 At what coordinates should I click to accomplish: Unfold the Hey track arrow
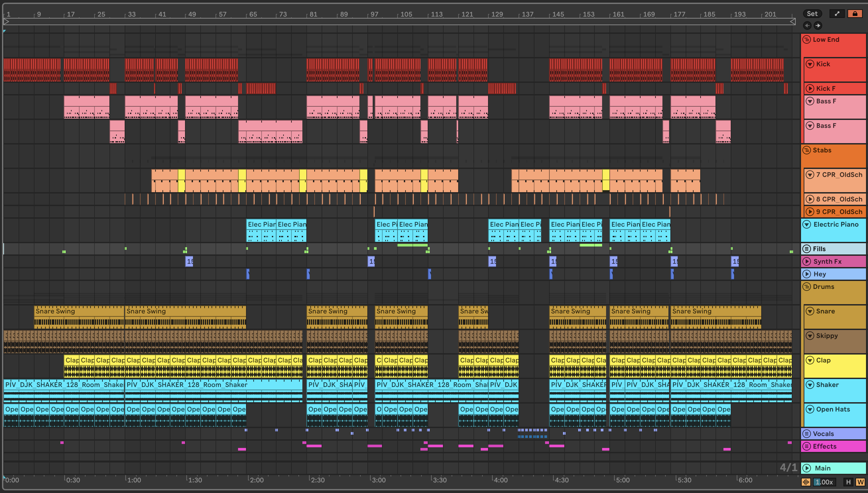pyautogui.click(x=807, y=274)
